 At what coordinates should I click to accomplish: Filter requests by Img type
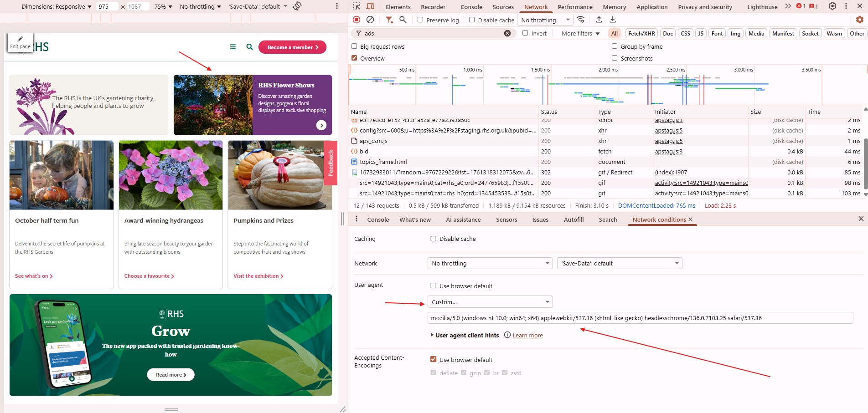tap(735, 33)
